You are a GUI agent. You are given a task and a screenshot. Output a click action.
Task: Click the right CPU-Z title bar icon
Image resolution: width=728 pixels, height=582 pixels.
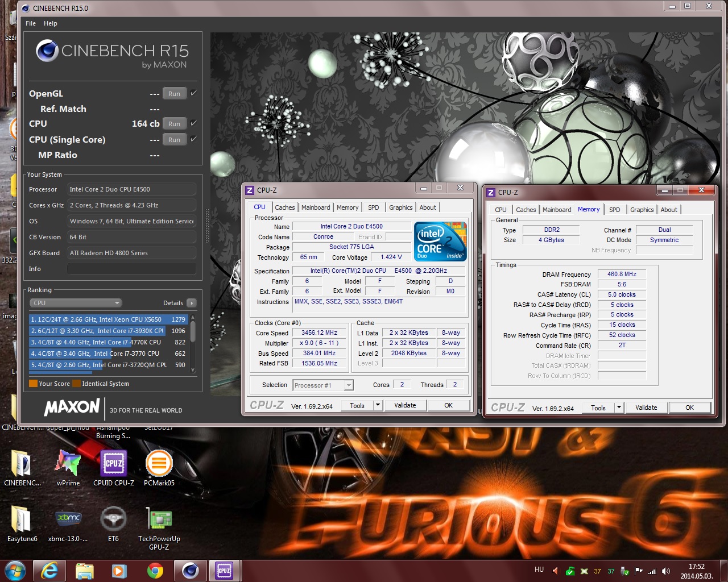tap(491, 193)
